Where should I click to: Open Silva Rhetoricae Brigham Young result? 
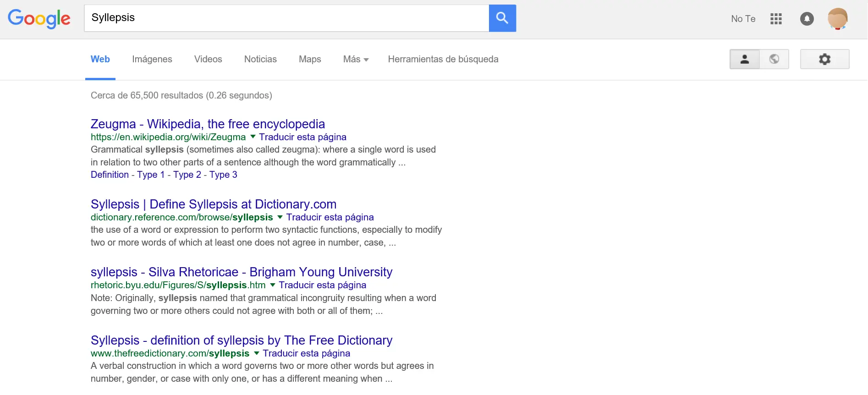pos(242,272)
